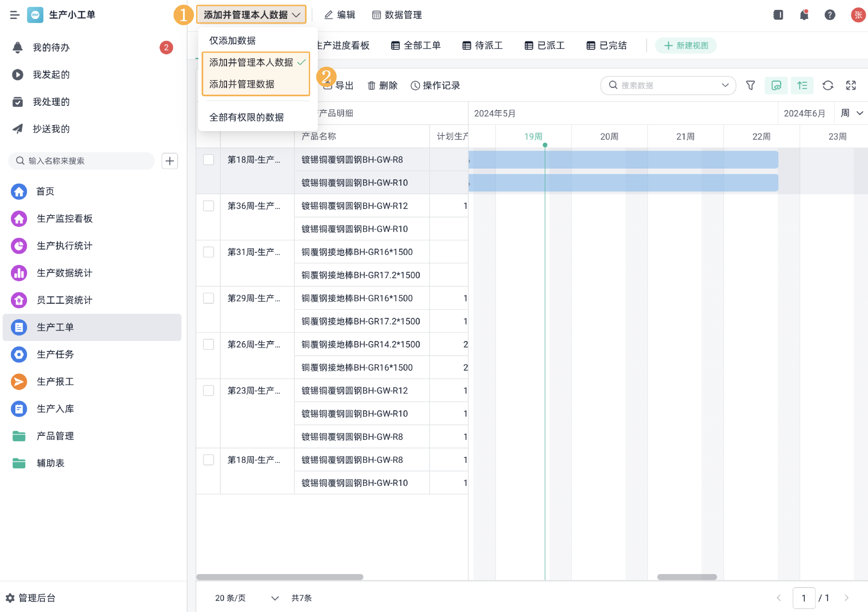The width and height of the screenshot is (868, 612).
Task: Check the 第36周 work order checkbox
Action: coord(208,206)
